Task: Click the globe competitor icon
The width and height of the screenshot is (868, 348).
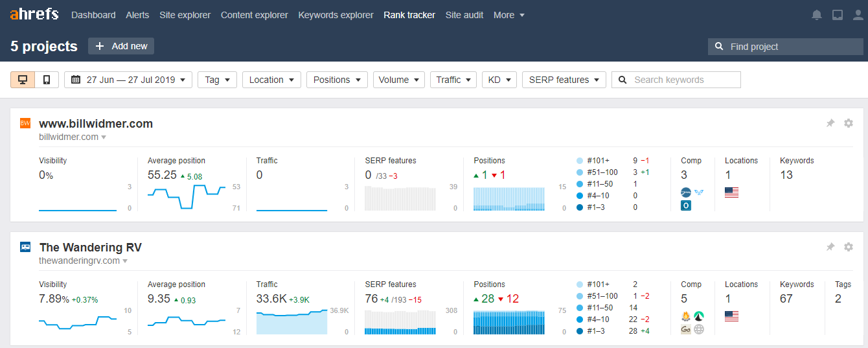Action: [699, 329]
